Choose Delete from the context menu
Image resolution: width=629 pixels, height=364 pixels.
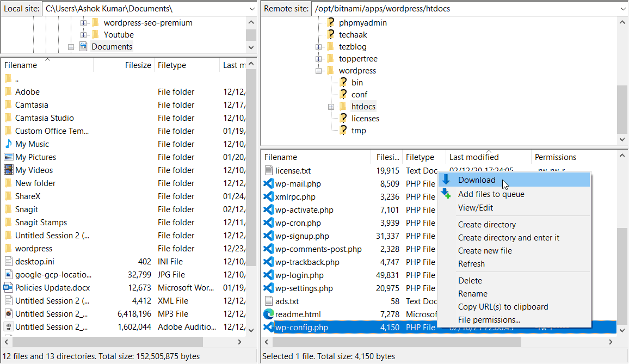pos(515,281)
